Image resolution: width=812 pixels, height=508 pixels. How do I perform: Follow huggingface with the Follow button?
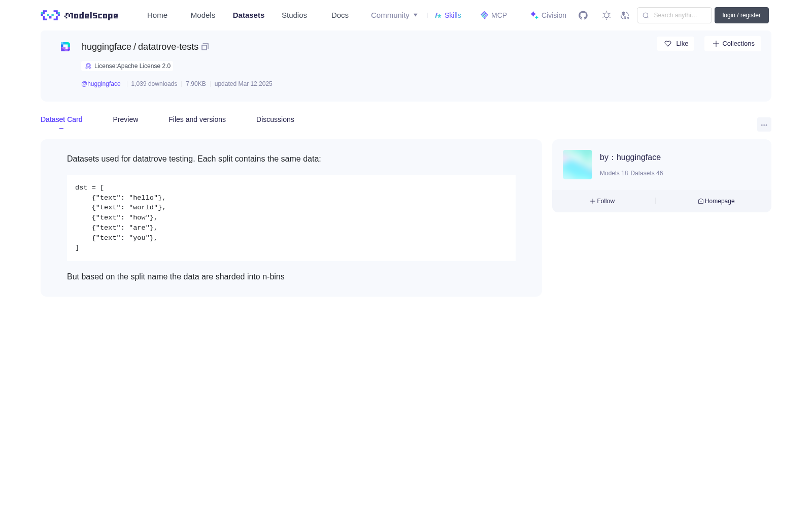(602, 201)
